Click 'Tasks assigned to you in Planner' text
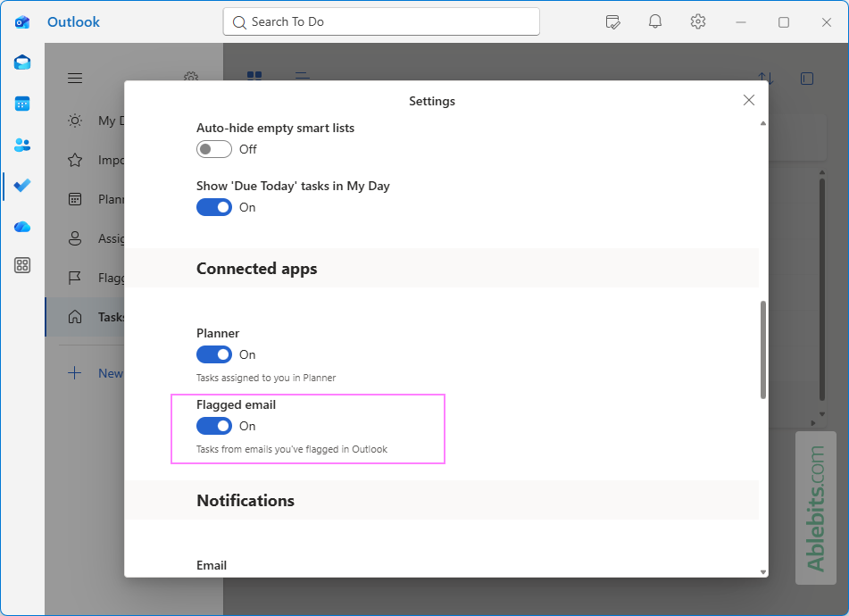This screenshot has width=849, height=616. click(x=266, y=378)
